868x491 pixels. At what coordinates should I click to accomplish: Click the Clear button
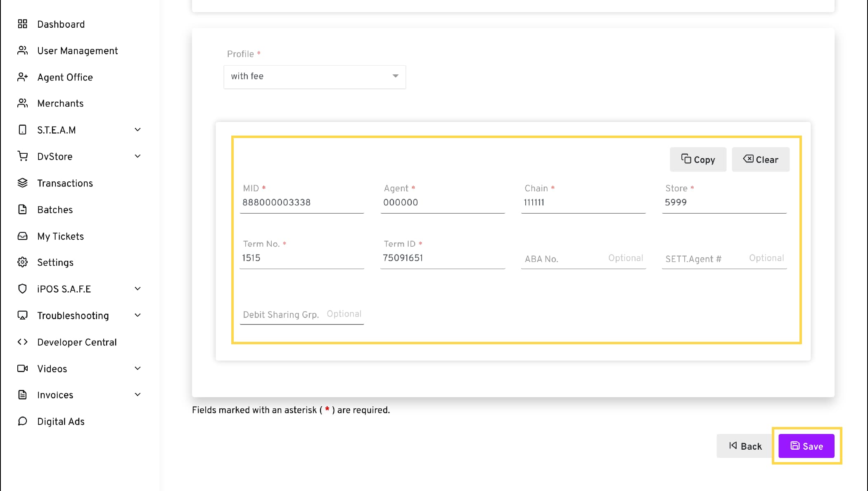click(761, 160)
